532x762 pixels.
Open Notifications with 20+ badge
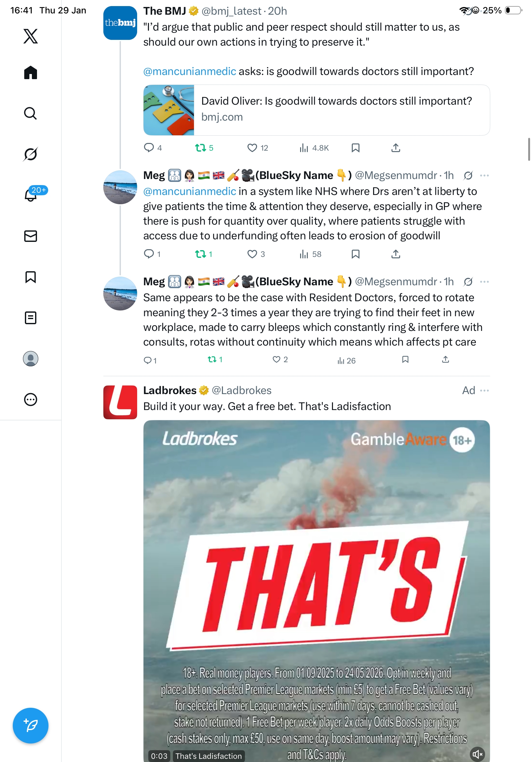pos(31,194)
